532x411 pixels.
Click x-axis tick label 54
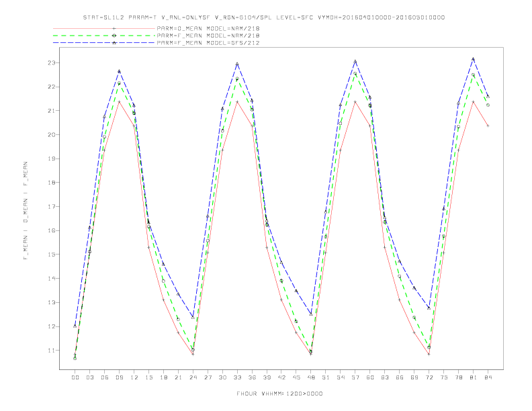pyautogui.click(x=341, y=377)
